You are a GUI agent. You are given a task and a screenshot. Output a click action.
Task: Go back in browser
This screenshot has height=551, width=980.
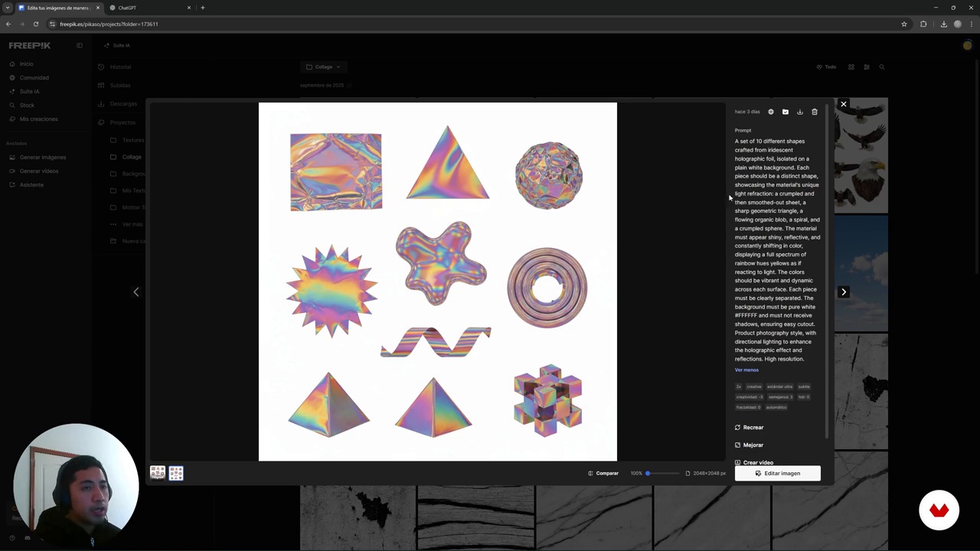click(8, 24)
